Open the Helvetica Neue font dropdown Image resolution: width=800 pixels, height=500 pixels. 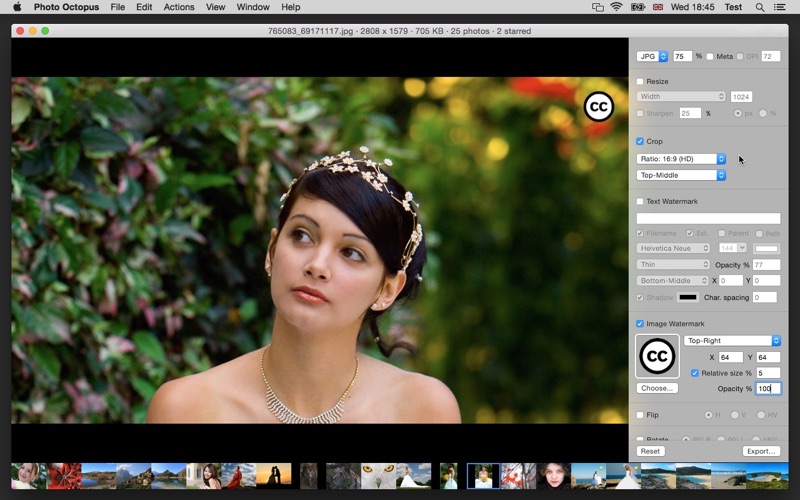click(673, 248)
